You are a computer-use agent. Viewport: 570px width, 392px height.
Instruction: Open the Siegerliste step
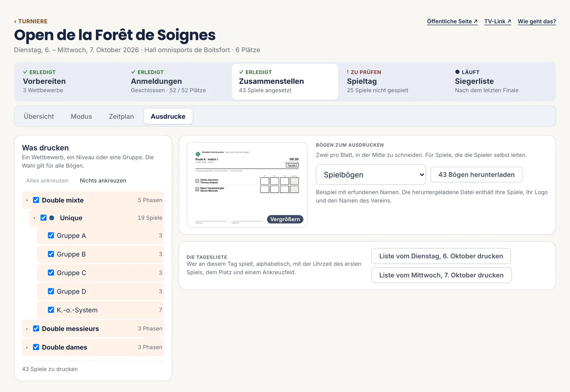click(x=501, y=81)
